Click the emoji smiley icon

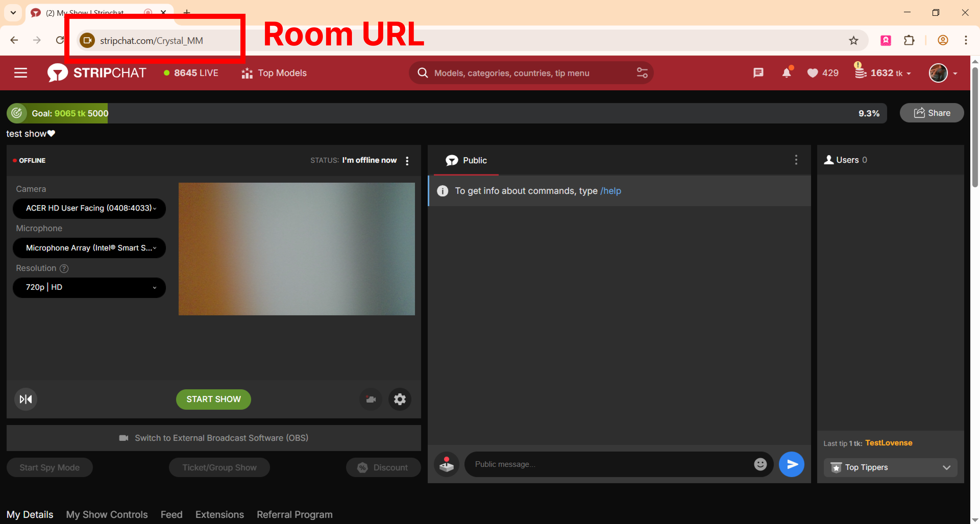(x=760, y=464)
